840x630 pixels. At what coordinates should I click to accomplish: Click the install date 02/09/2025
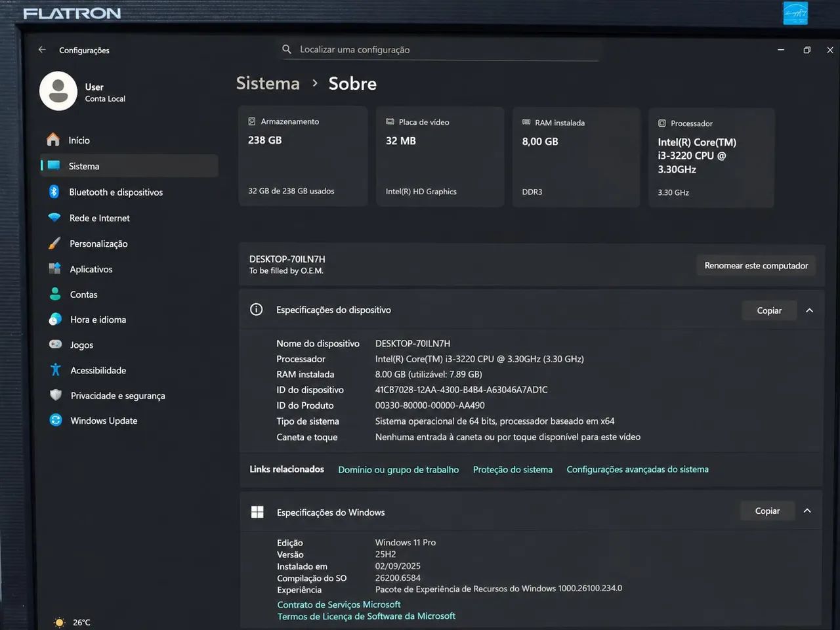click(398, 566)
